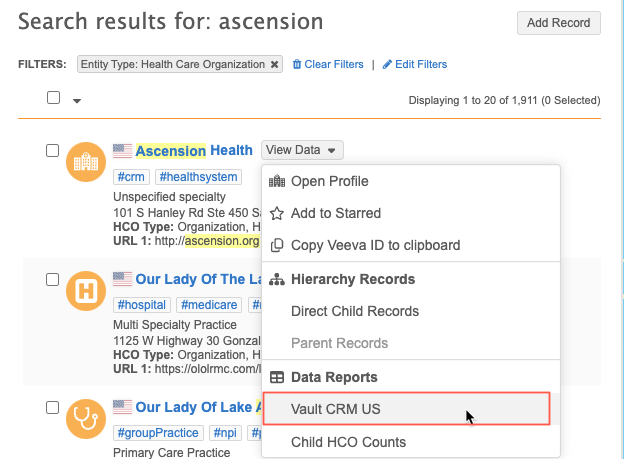
Task: Open the Edit Filters link
Action: pos(414,64)
